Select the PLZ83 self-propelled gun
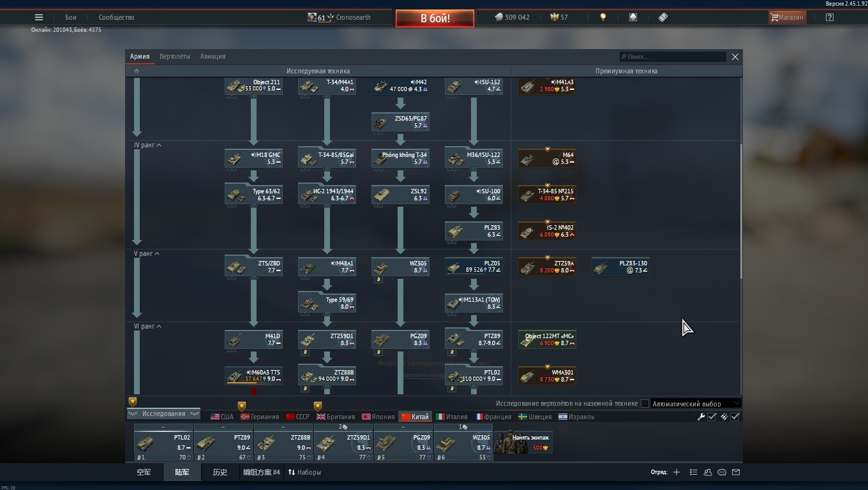The width and height of the screenshot is (868, 490). (474, 232)
